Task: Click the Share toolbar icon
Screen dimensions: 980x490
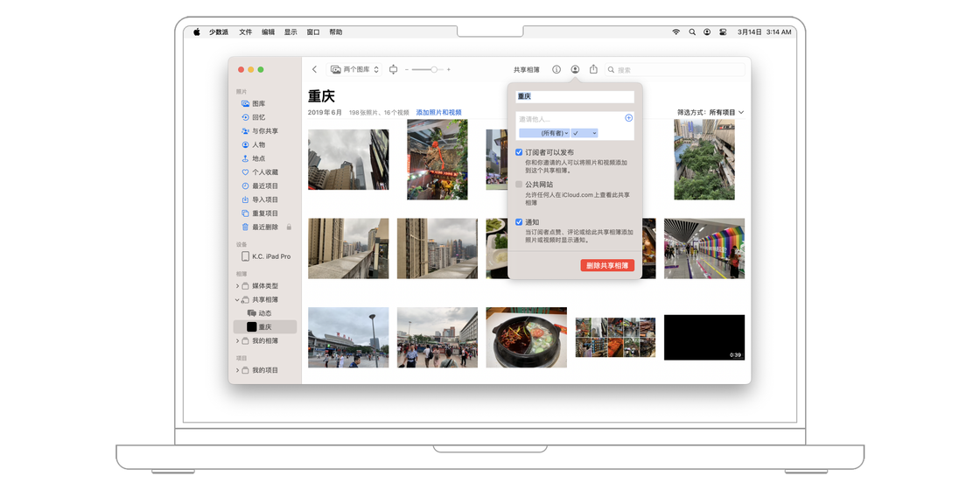Action: (x=594, y=69)
